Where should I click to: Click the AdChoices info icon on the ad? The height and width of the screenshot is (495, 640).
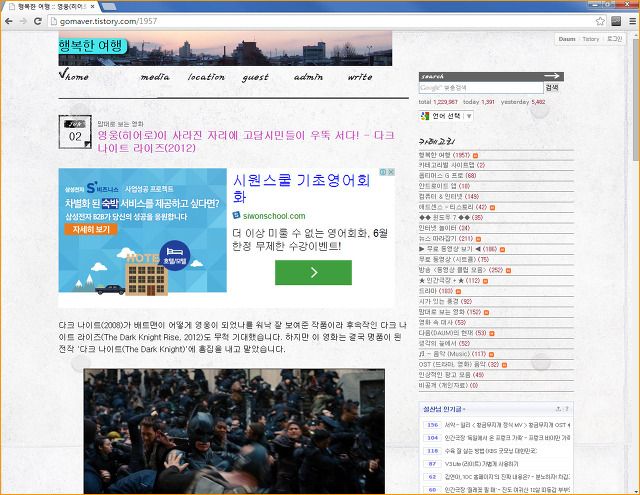pyautogui.click(x=383, y=172)
